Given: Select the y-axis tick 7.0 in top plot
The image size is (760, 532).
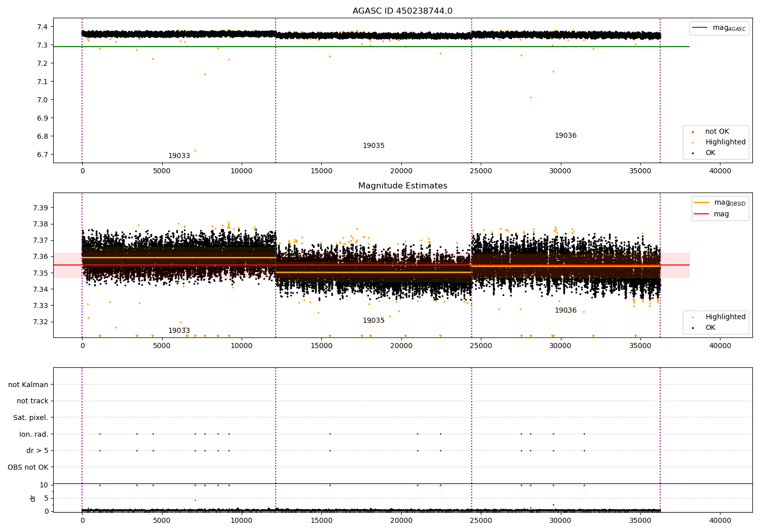Looking at the screenshot, I should pyautogui.click(x=42, y=100).
